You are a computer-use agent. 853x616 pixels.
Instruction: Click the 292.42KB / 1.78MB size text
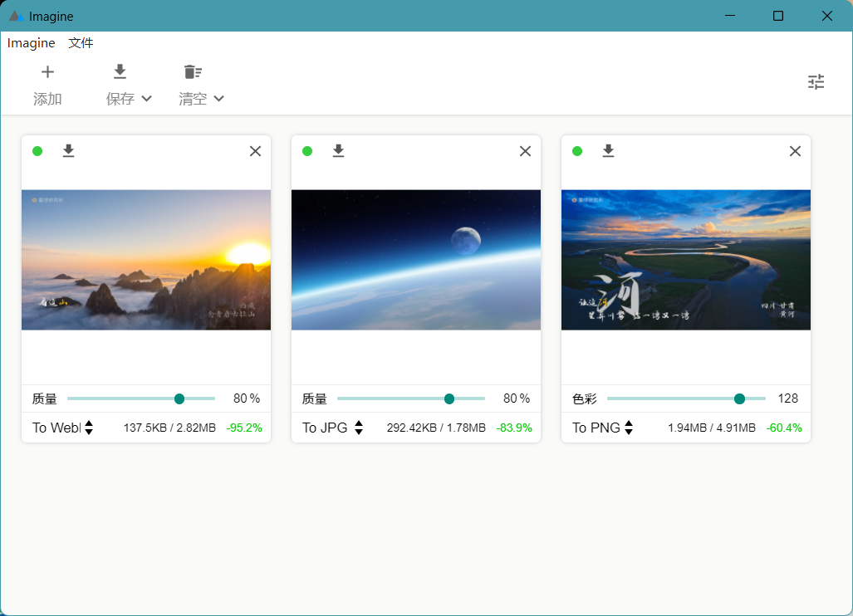tap(436, 428)
